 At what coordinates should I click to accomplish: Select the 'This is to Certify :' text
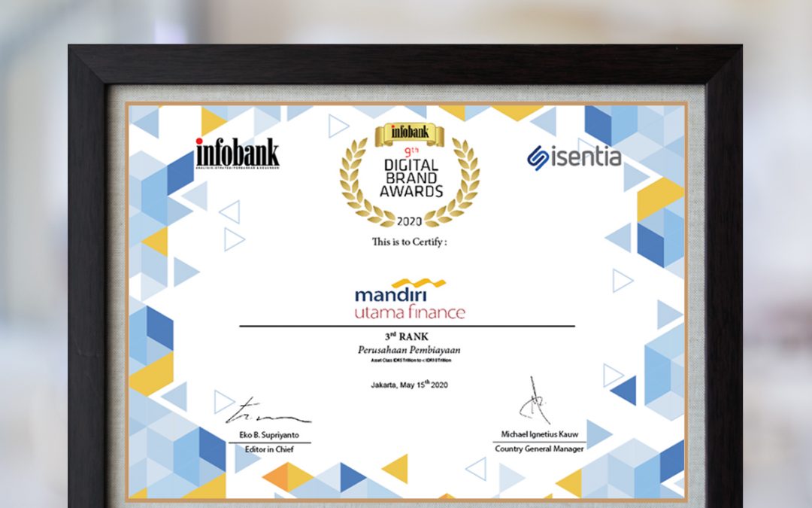(x=409, y=242)
